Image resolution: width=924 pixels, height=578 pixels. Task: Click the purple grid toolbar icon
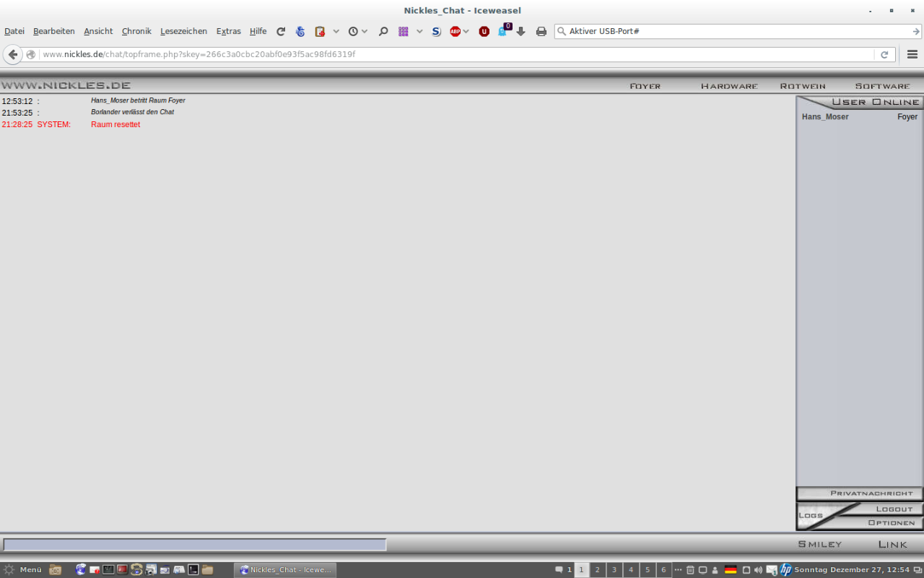[x=404, y=31]
